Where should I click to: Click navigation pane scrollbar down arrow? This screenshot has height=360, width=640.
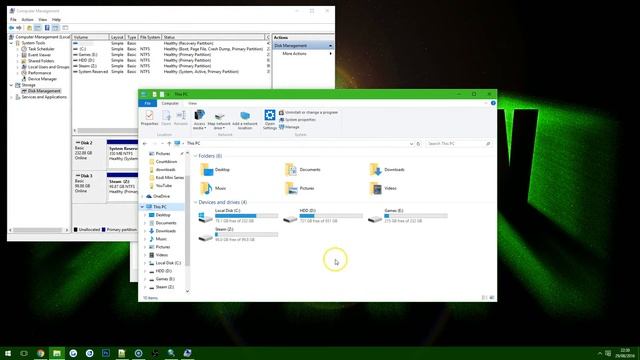(x=187, y=291)
